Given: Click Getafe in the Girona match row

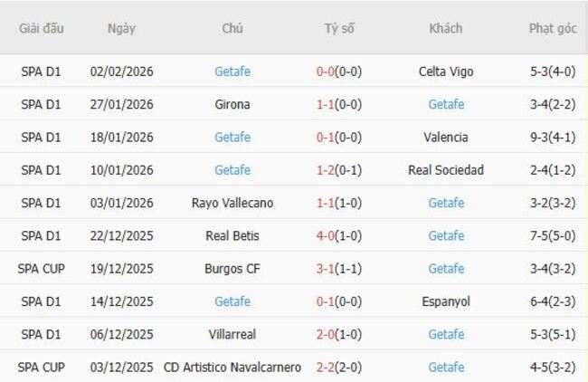Looking at the screenshot, I should [446, 104].
